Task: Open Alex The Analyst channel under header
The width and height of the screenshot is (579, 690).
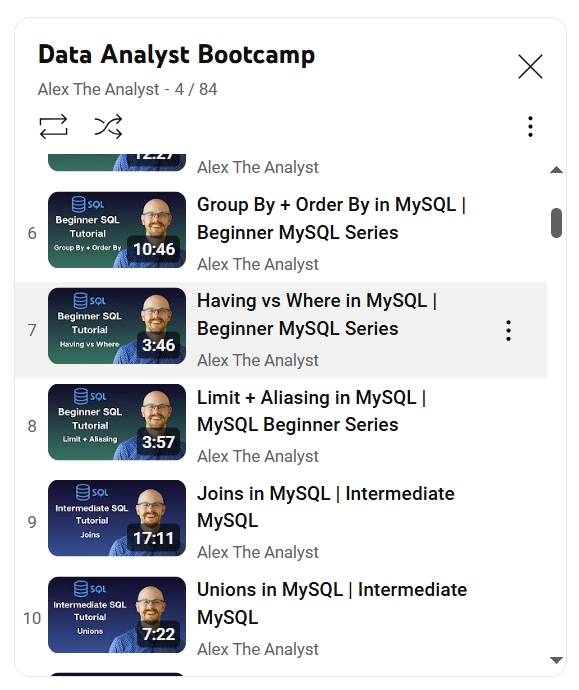Action: click(98, 89)
